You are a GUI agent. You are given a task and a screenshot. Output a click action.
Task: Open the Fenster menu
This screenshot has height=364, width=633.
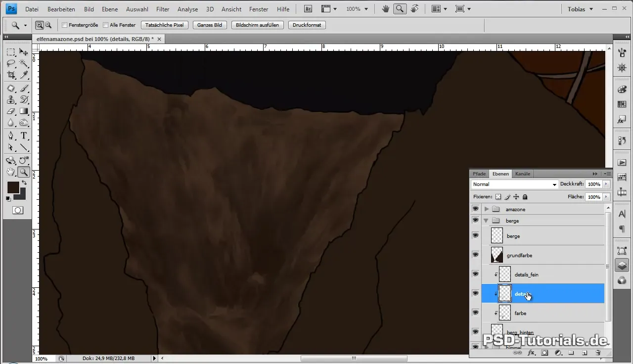259,9
